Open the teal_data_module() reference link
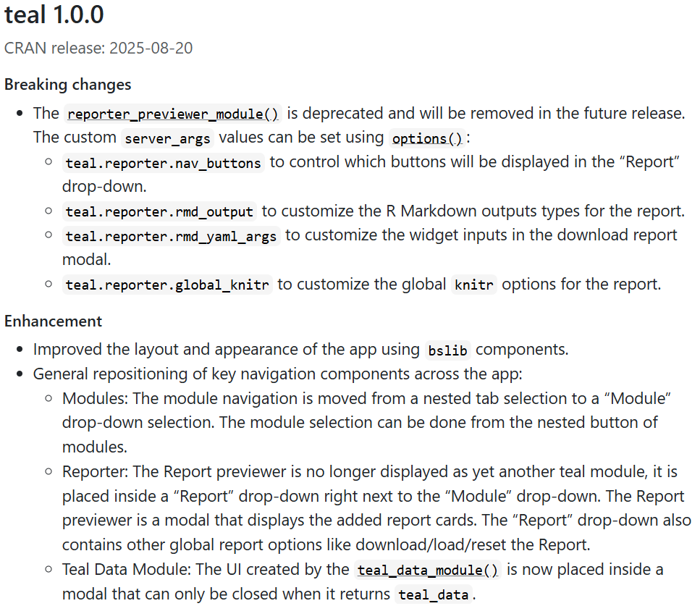 [x=428, y=570]
